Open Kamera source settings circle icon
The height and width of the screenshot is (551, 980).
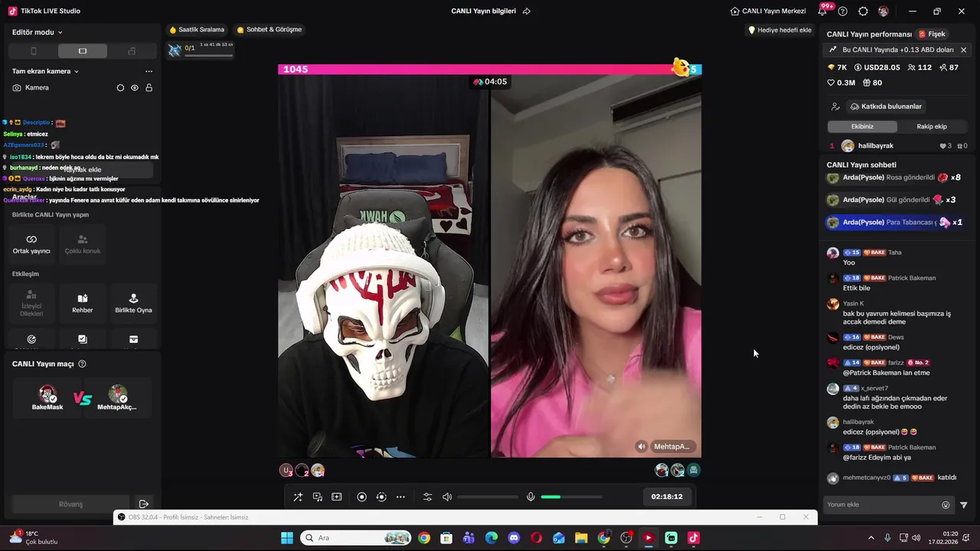click(120, 88)
